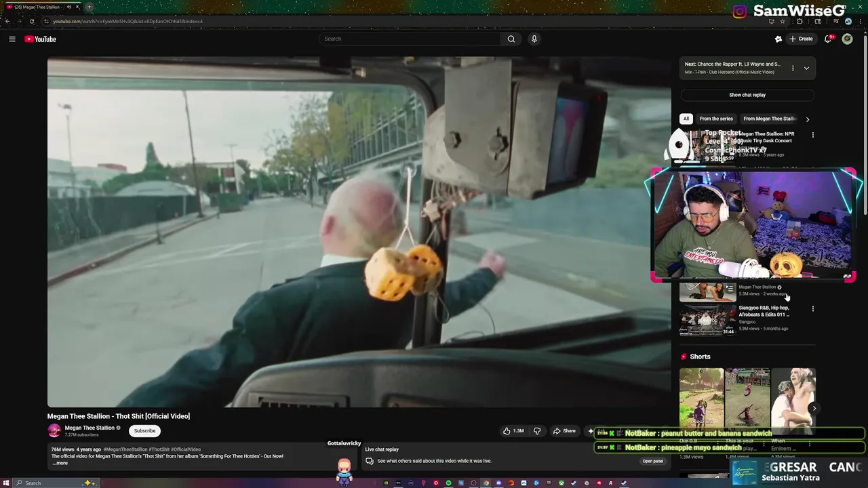Mute tab via speaker icon on tab
The image size is (868, 488).
[68, 7]
